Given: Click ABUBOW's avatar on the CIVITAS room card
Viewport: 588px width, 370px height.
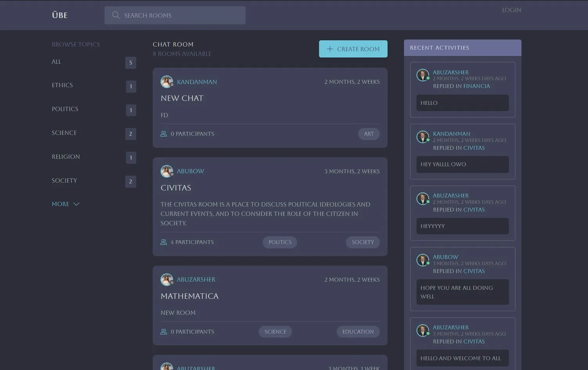Looking at the screenshot, I should coord(166,171).
